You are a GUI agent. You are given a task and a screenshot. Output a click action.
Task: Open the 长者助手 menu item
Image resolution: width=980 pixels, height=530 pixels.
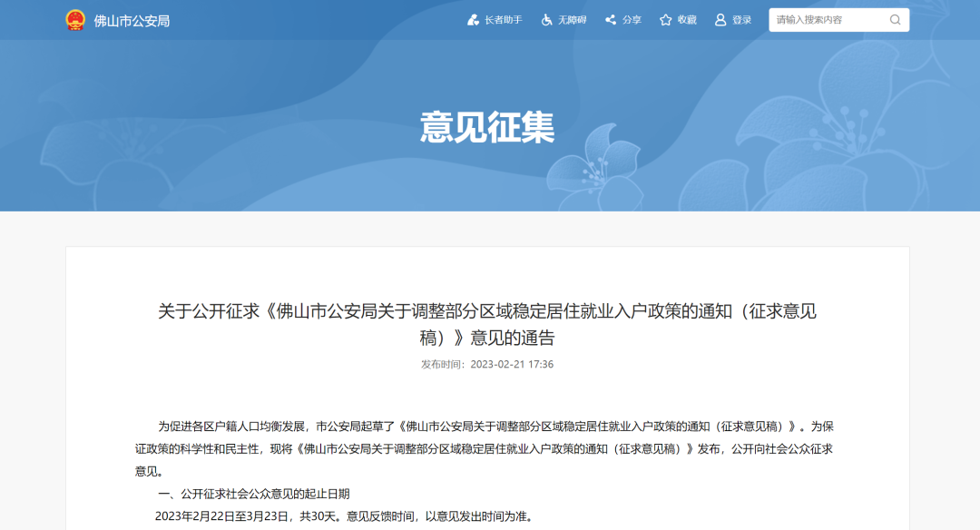(x=503, y=20)
